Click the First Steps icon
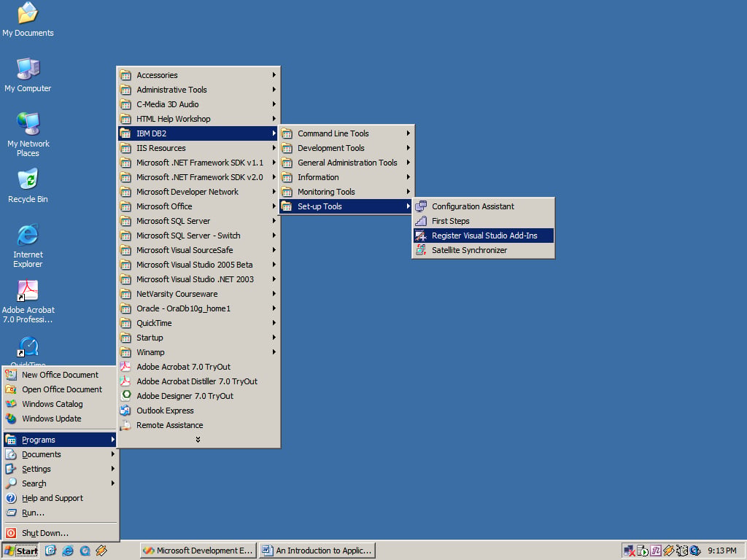 [421, 221]
